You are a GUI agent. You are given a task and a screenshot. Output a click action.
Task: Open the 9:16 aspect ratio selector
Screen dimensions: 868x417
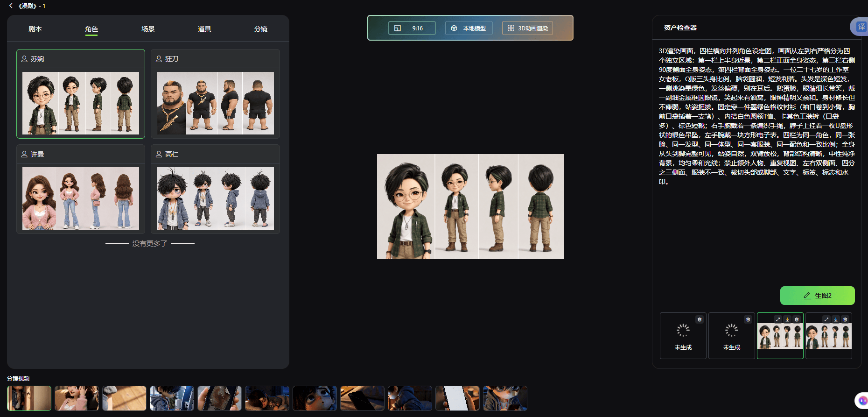[x=412, y=28]
